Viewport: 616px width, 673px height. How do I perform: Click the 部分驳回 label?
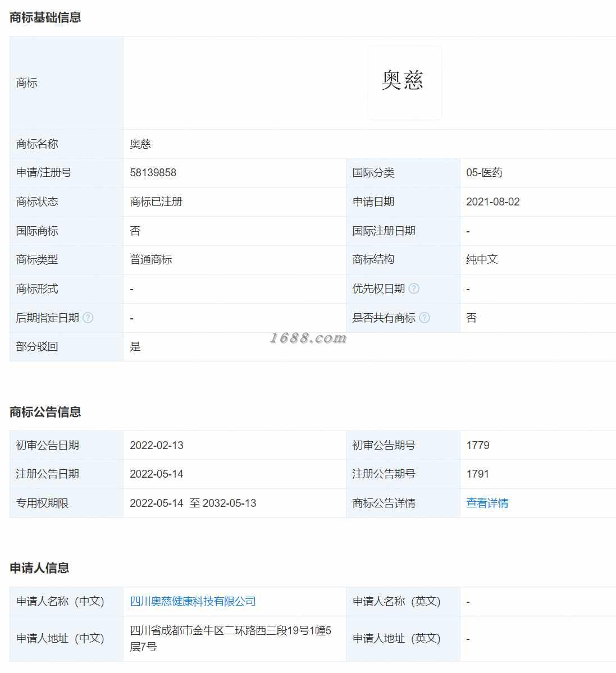37,347
